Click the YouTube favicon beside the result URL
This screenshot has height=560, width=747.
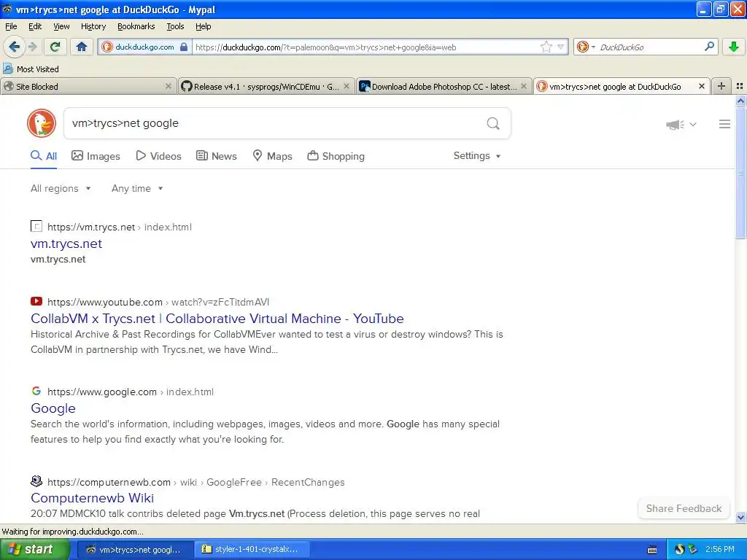click(x=36, y=301)
